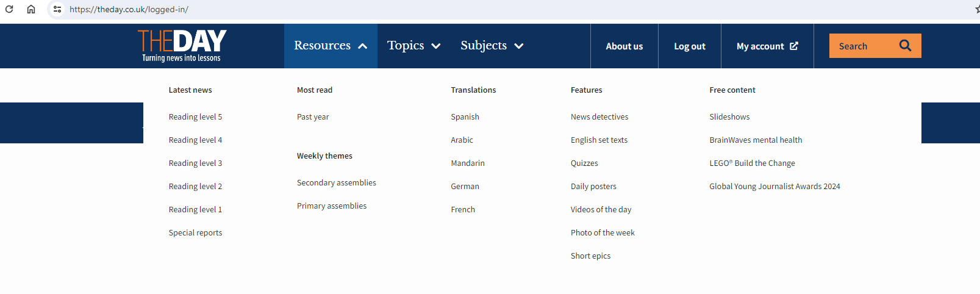
Task: Go to Secondary assemblies
Action: (336, 182)
